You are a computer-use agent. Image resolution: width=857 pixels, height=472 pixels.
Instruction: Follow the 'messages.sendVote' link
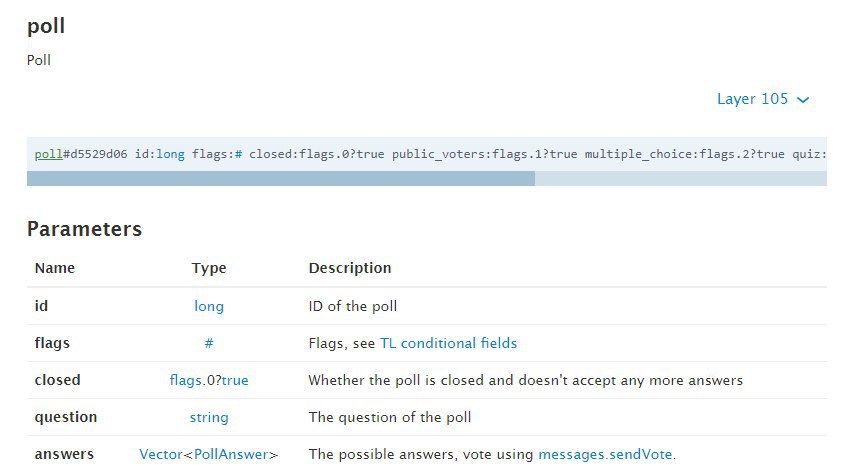tap(606, 454)
